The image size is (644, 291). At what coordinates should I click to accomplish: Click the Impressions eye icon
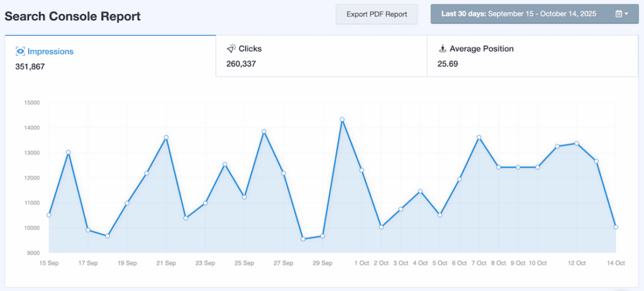20,52
